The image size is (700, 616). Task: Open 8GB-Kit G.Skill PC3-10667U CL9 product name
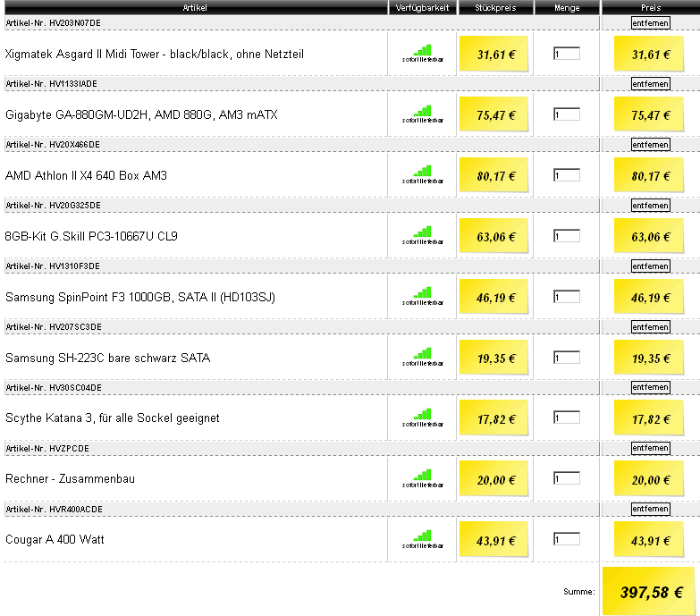91,236
